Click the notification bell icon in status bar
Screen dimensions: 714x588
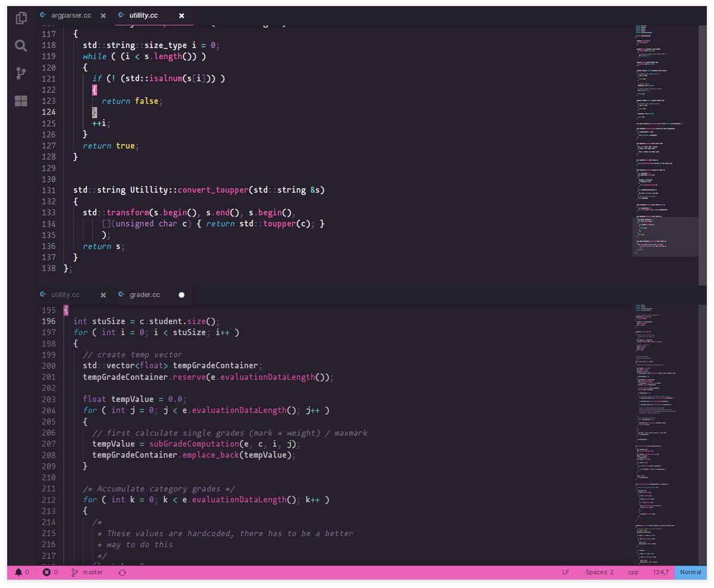coord(18,572)
